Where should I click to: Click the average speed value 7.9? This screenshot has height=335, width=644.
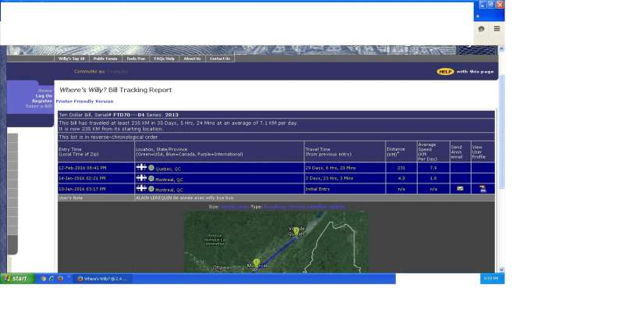(x=433, y=168)
